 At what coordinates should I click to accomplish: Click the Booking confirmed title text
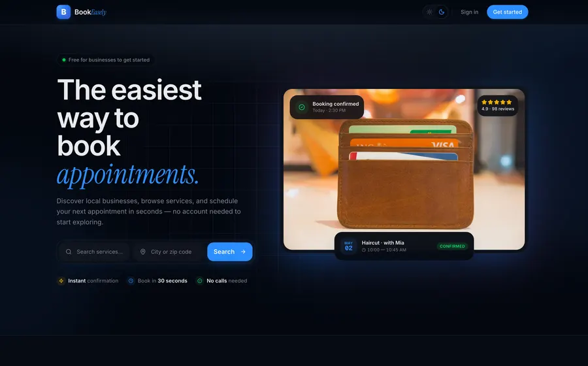click(336, 104)
